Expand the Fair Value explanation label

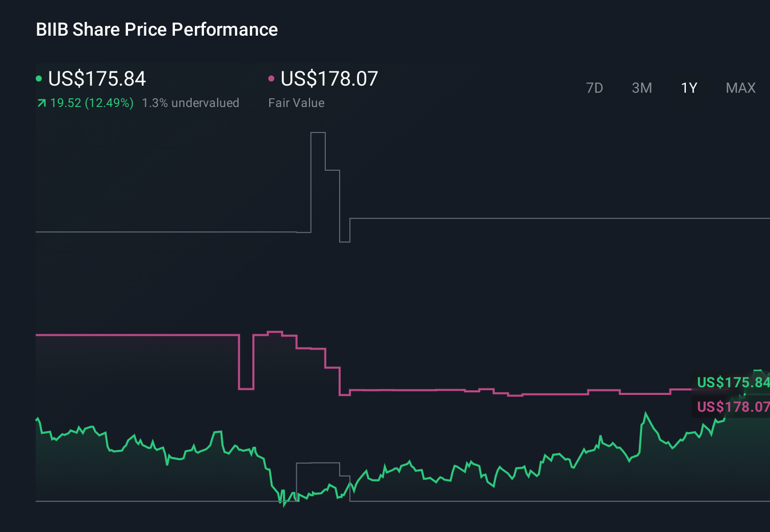click(x=296, y=102)
